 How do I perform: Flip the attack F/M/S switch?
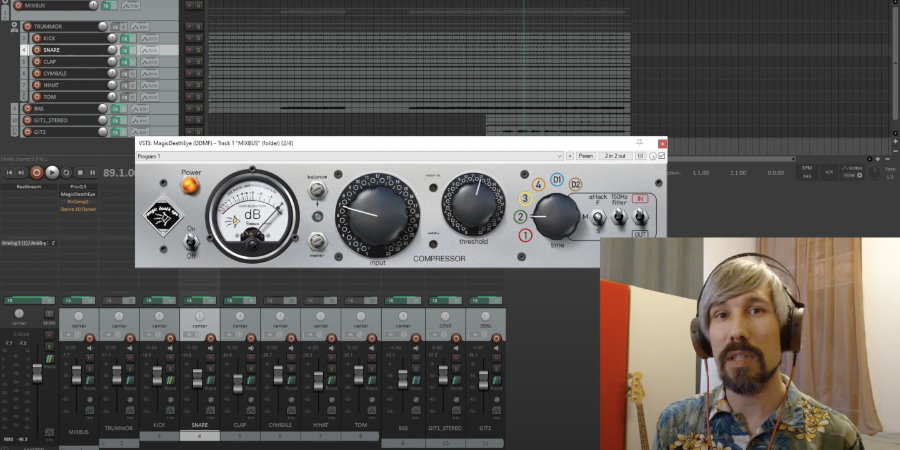point(598,217)
